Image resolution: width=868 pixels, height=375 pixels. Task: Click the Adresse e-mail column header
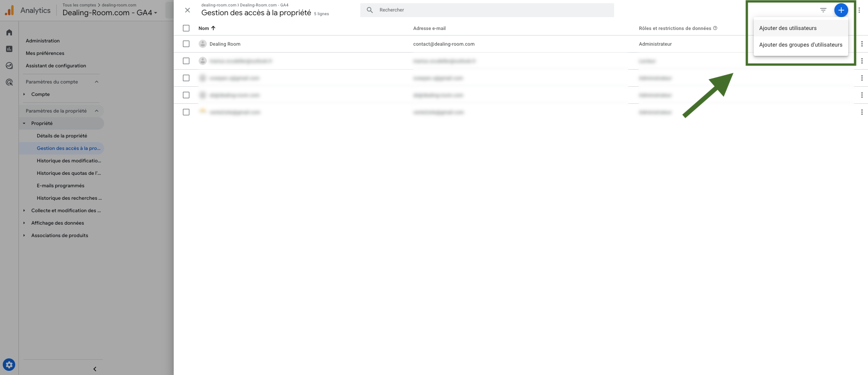click(x=429, y=28)
